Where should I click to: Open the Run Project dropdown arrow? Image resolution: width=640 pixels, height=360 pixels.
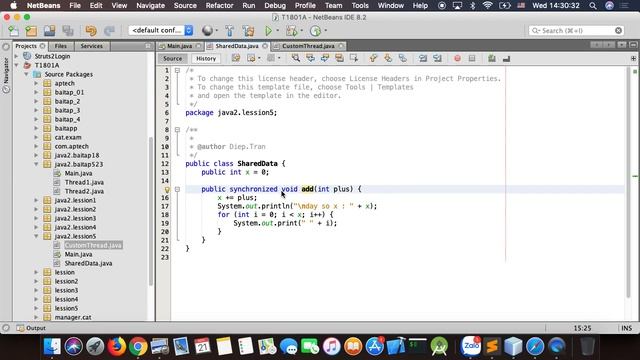(x=278, y=31)
